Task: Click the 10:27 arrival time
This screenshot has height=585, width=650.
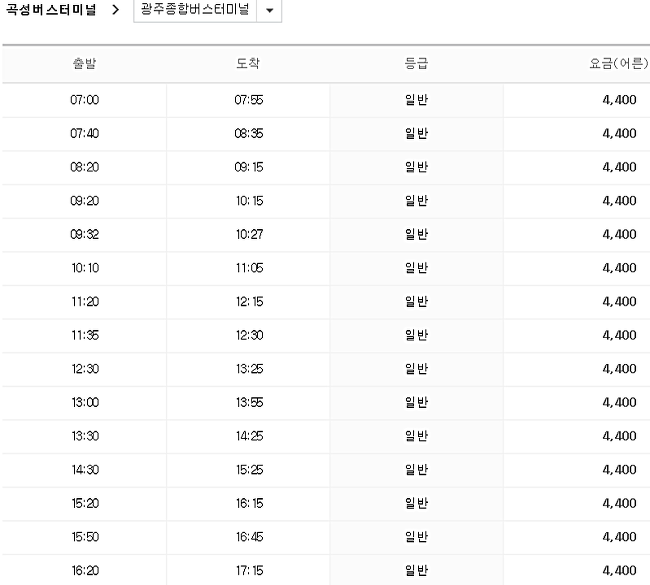Action: pos(250,234)
